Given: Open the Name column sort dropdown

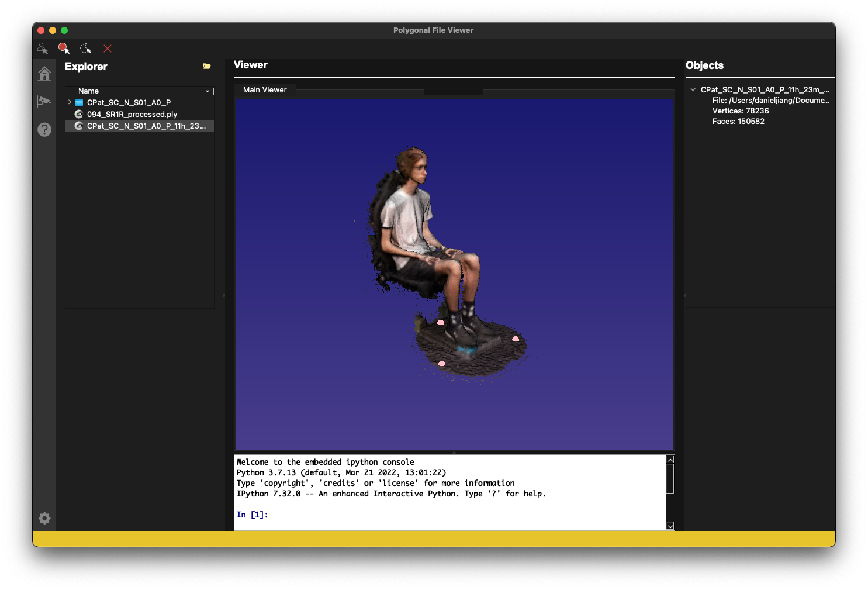Looking at the screenshot, I should point(207,91).
